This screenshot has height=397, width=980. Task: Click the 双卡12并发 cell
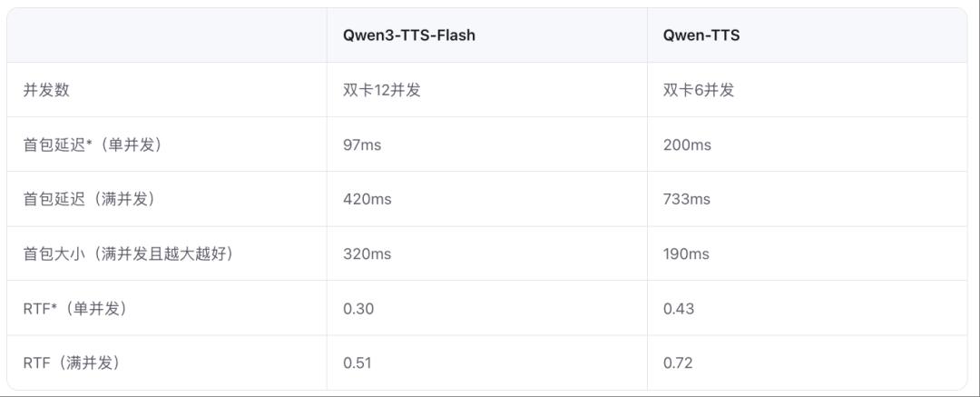[x=381, y=90]
